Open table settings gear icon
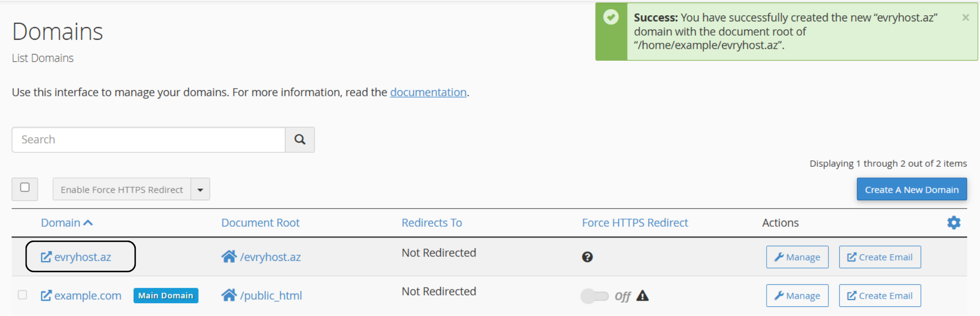 tap(953, 223)
